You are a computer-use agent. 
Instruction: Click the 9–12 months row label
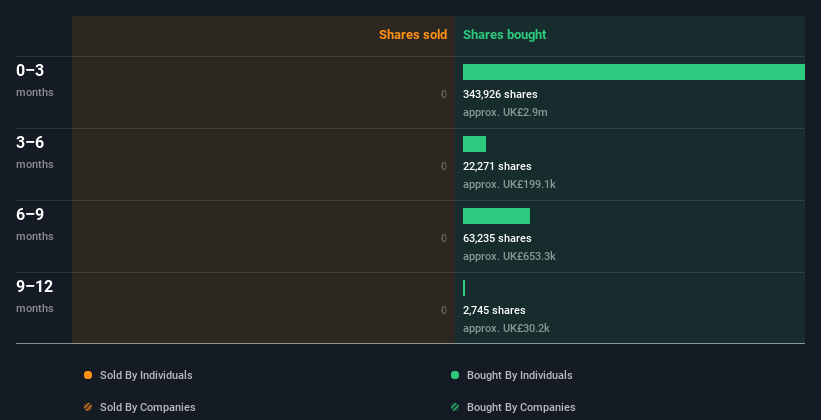[x=35, y=296]
